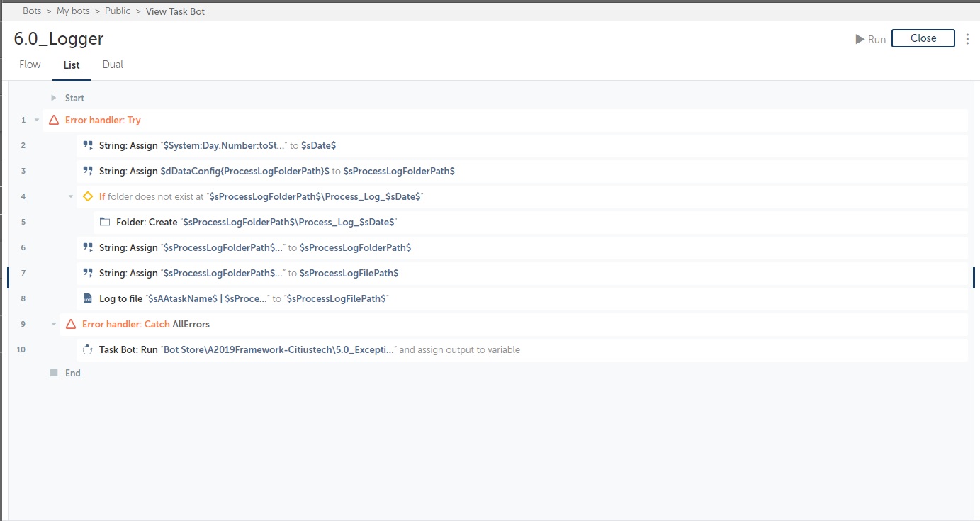Image resolution: width=980 pixels, height=521 pixels.
Task: Click the Error handler Catch triangle icon
Action: pos(71,324)
